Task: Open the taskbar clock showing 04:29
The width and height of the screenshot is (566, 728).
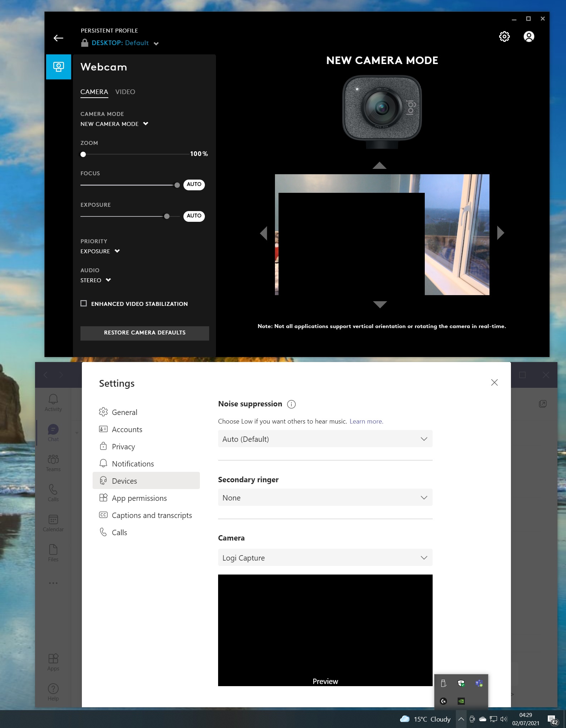Action: (x=526, y=719)
